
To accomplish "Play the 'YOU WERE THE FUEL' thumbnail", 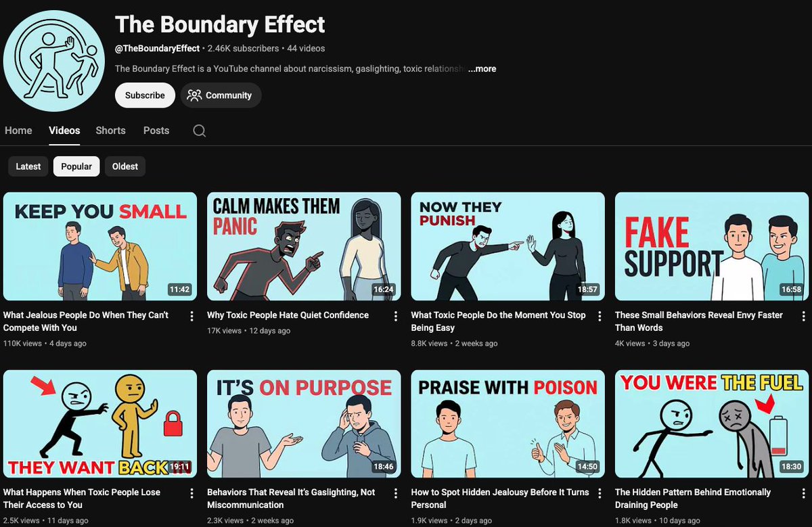I will click(x=712, y=423).
